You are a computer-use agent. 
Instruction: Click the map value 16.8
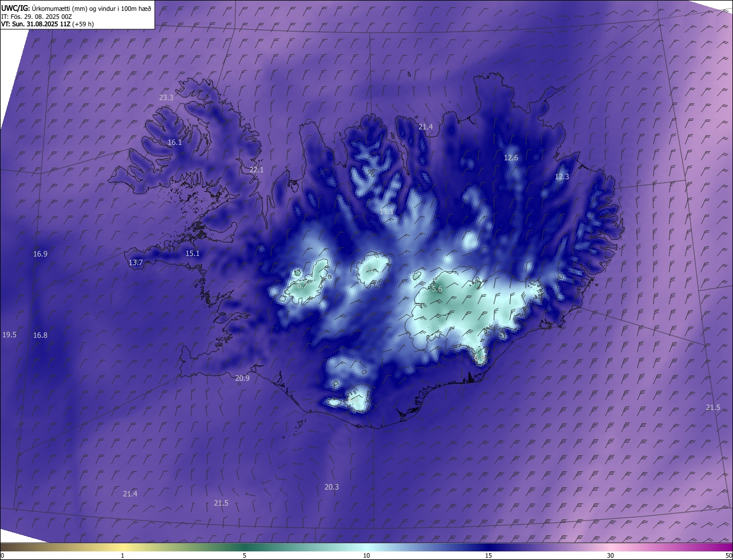coord(40,336)
